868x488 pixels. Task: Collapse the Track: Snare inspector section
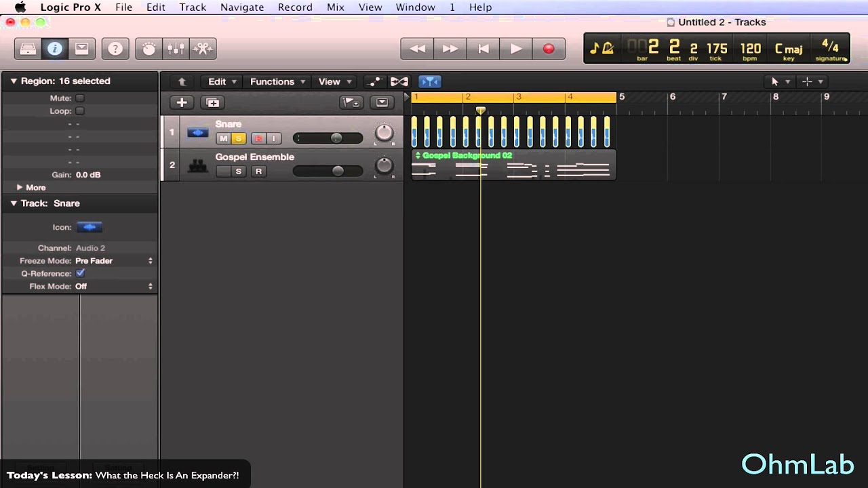(14, 203)
